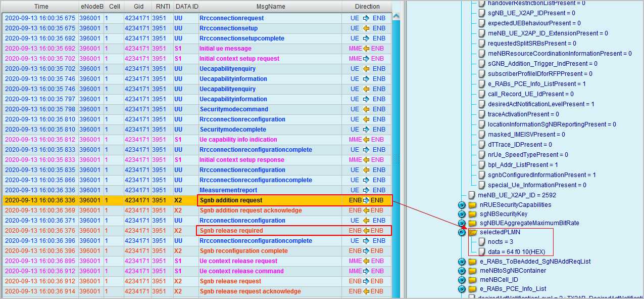
Task: Expand the nRUESecurityCapabilities node arrow
Action: click(462, 205)
